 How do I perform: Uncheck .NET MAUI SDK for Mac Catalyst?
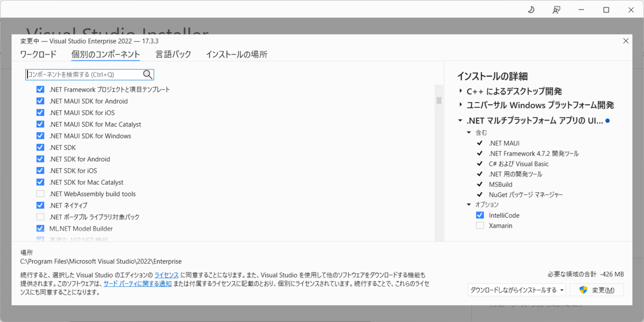(x=40, y=124)
